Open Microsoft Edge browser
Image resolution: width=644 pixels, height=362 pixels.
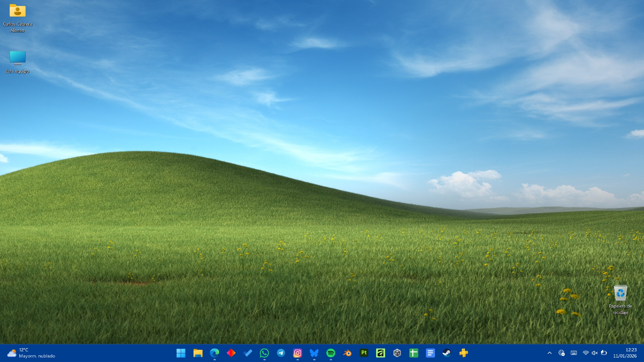[x=214, y=353]
